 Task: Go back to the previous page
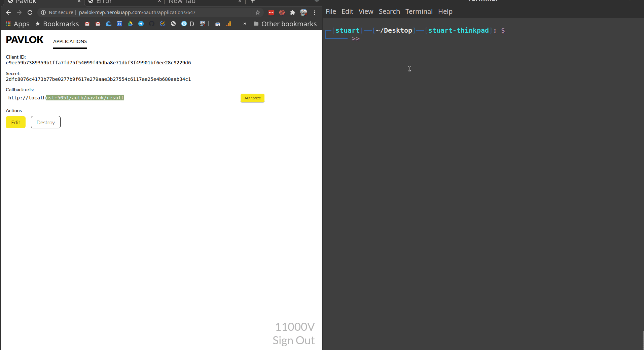point(8,12)
